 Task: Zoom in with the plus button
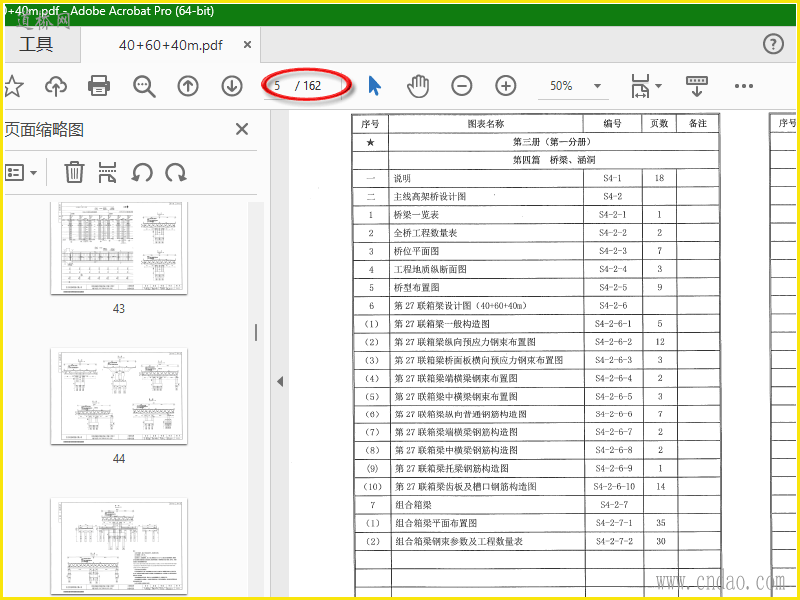(x=506, y=86)
